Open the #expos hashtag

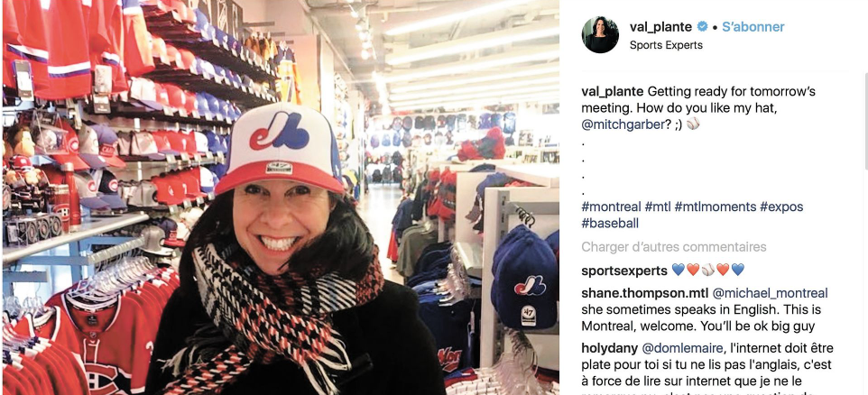pos(781,207)
